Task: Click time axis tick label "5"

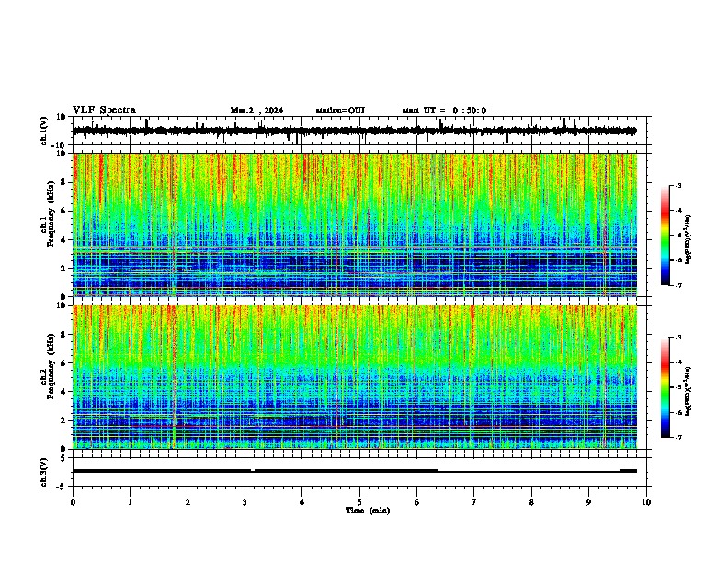Action: tap(359, 502)
